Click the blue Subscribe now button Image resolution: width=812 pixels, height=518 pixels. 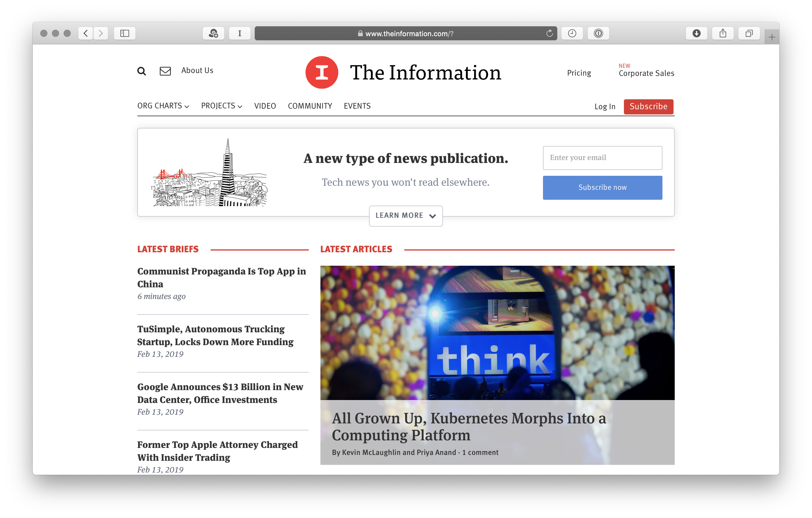[x=602, y=188]
